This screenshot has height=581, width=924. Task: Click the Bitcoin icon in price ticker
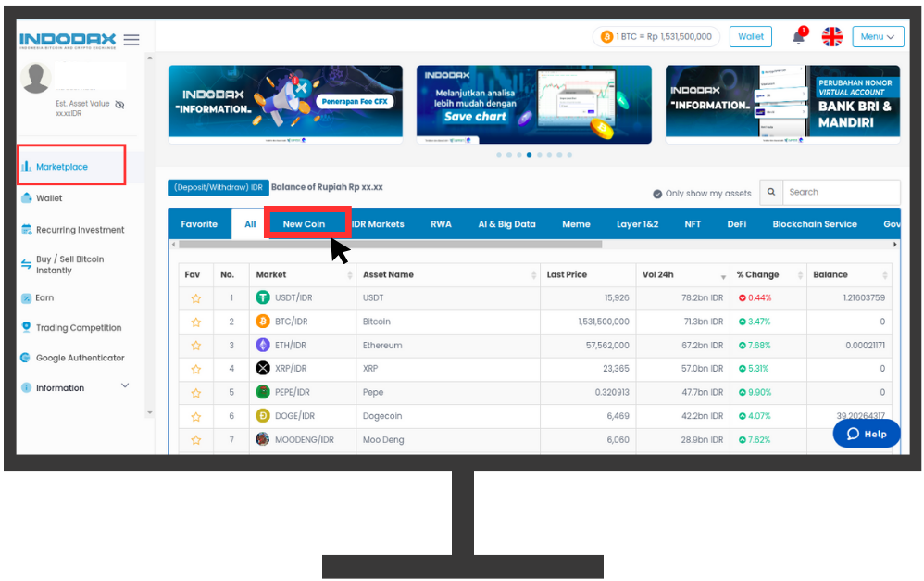tap(606, 36)
